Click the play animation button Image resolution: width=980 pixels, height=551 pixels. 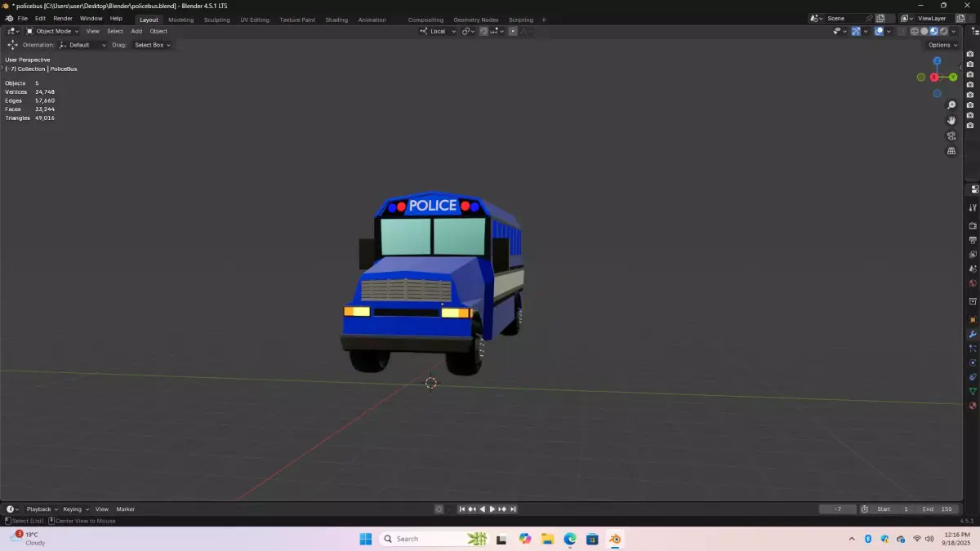tap(492, 509)
